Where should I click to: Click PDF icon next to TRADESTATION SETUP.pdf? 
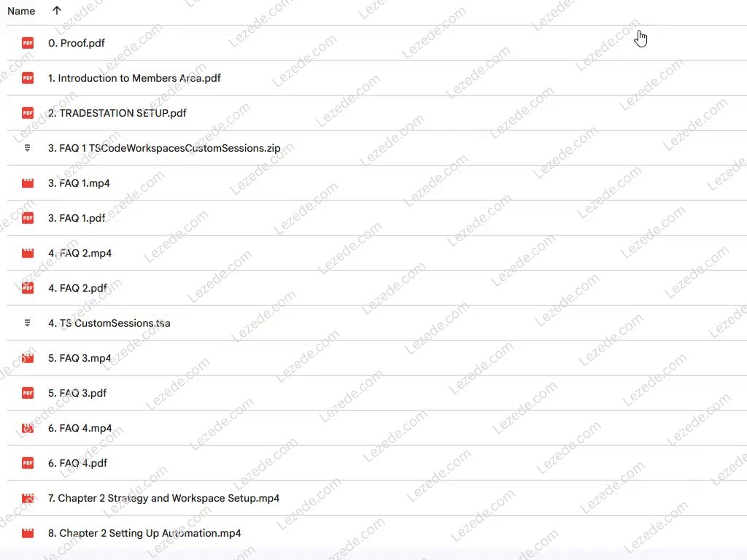[x=28, y=113]
